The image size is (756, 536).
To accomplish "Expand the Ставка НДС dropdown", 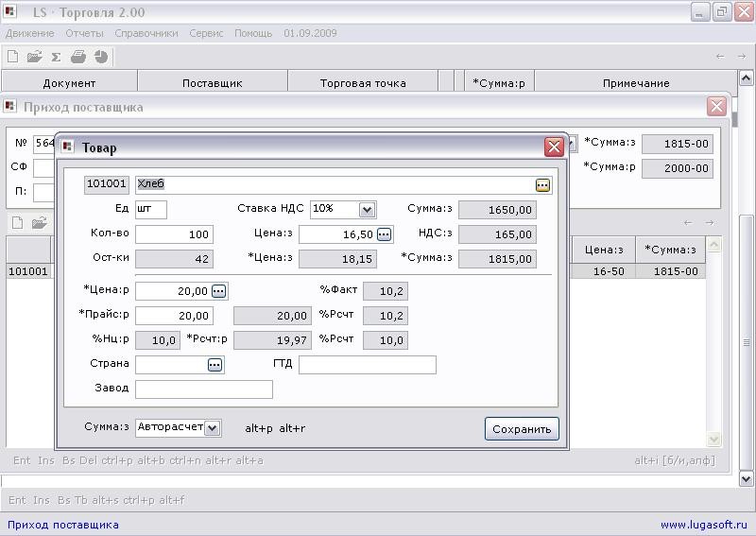I will pos(367,210).
